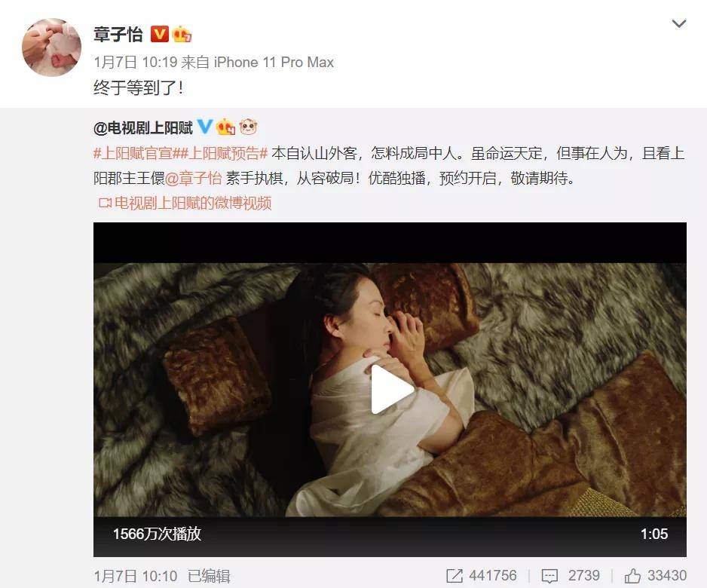Viewport: 707px width, 588px height.
Task: Open the post options chevron dropdown
Action: coord(678,23)
